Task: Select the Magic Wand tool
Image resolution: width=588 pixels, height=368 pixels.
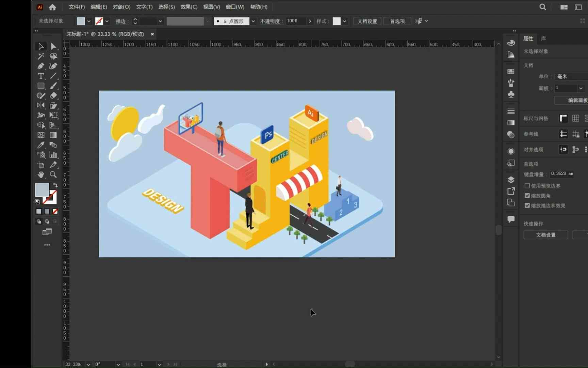Action: 41,56
